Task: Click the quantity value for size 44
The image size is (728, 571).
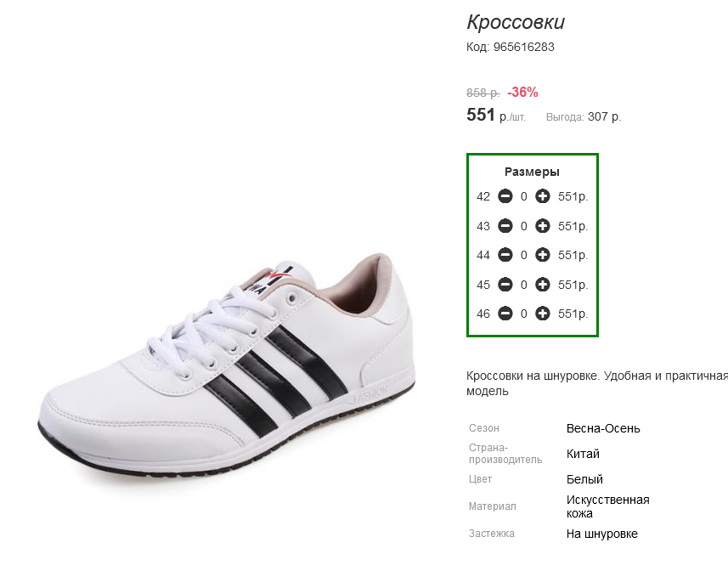Action: pyautogui.click(x=524, y=255)
